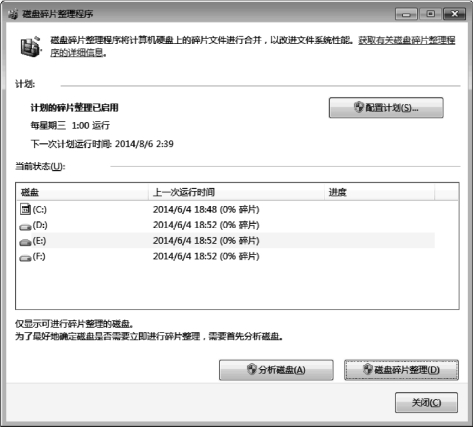Click the Disk Defragmenter title bar icon
Viewport: 473px width, 427px height.
coord(13,14)
